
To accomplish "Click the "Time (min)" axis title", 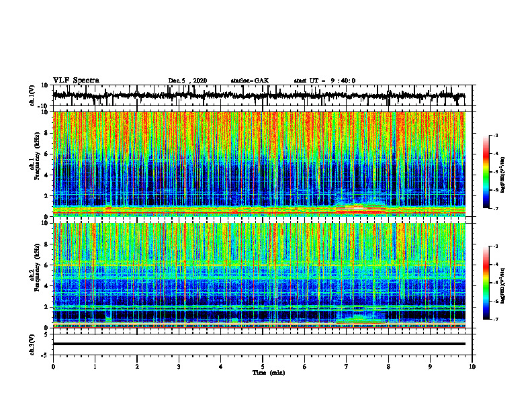I will [269, 373].
